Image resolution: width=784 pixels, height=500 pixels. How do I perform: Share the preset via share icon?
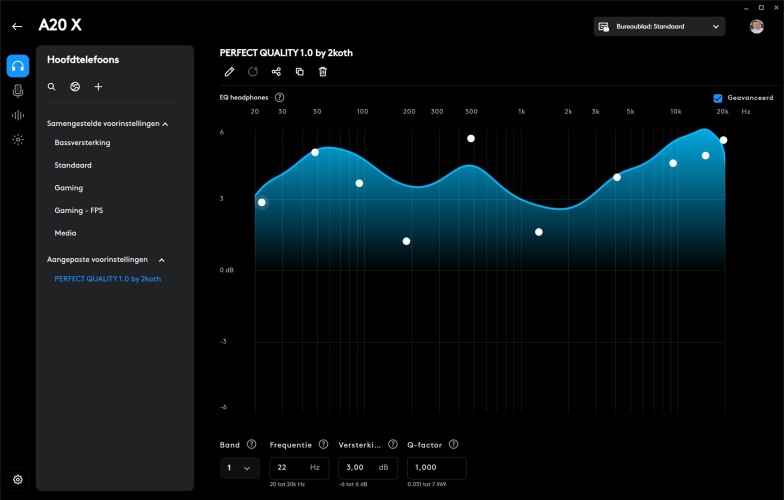coord(276,72)
